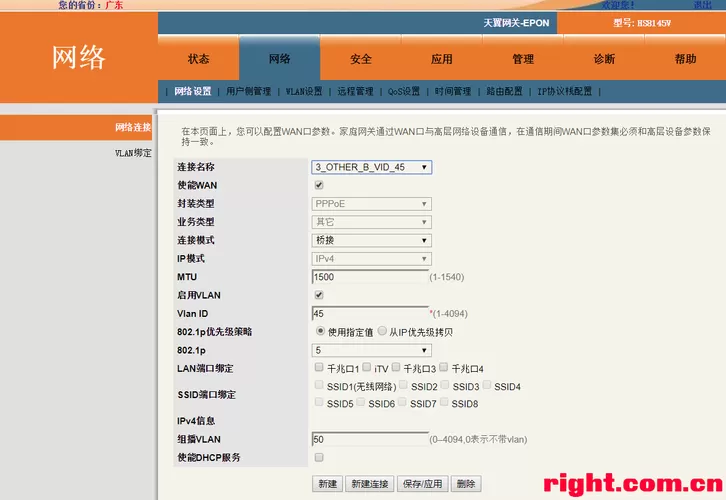Open the 应用 tab
The image size is (726, 500).
[x=442, y=59]
